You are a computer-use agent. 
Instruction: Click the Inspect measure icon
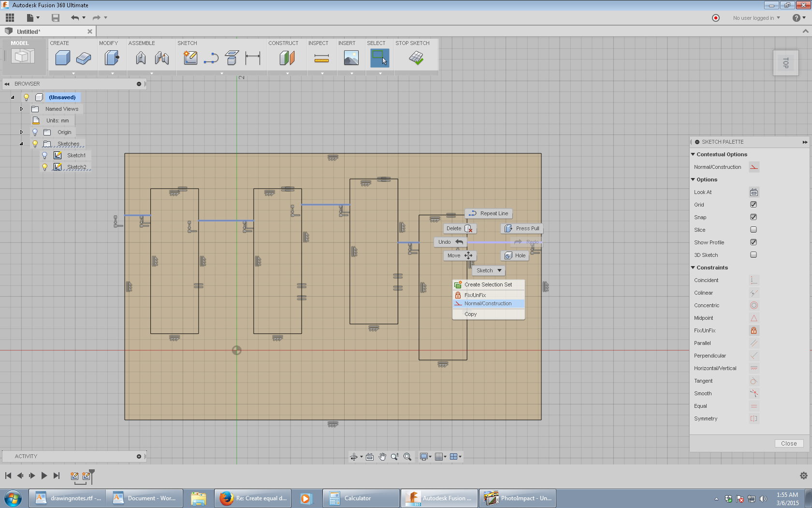(321, 59)
